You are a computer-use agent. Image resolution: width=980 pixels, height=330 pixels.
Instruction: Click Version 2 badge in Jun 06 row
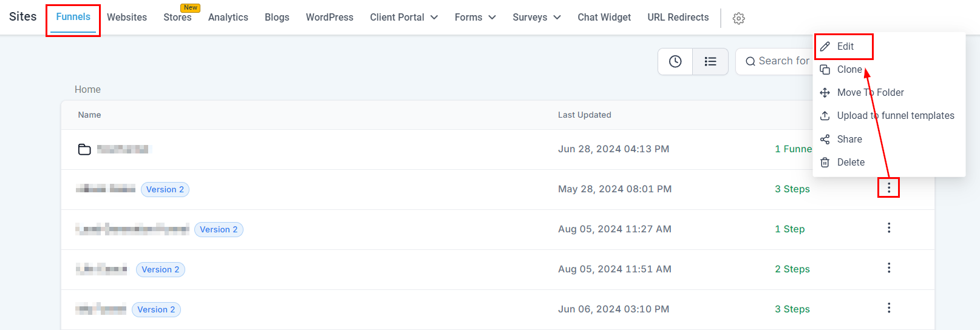click(156, 309)
